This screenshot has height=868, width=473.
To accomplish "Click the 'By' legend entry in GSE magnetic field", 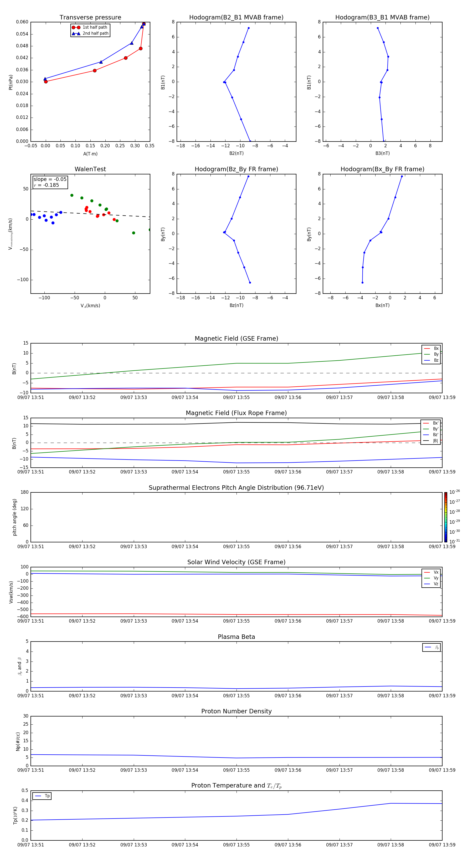I will tap(431, 354).
